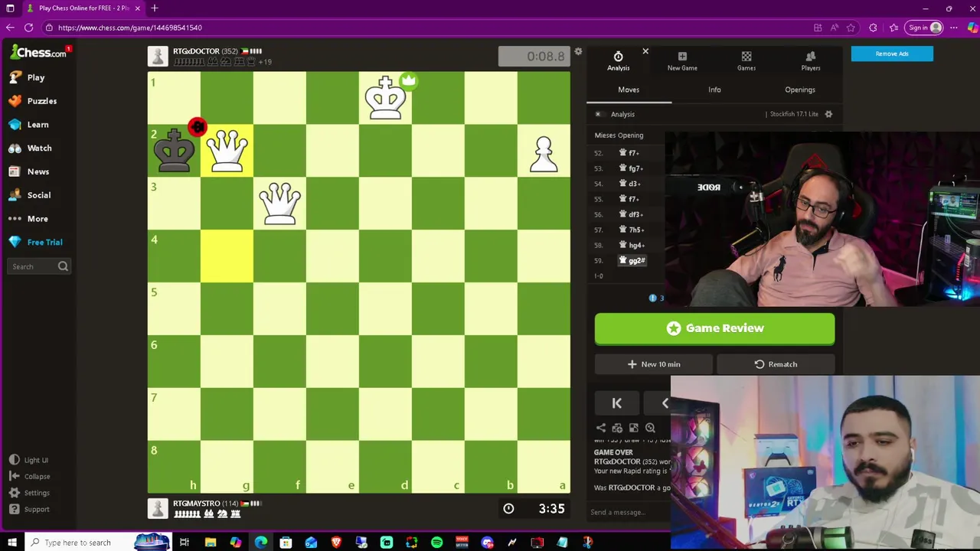Image resolution: width=980 pixels, height=551 pixels.
Task: Open the Play section in sidebar
Action: 27,77
